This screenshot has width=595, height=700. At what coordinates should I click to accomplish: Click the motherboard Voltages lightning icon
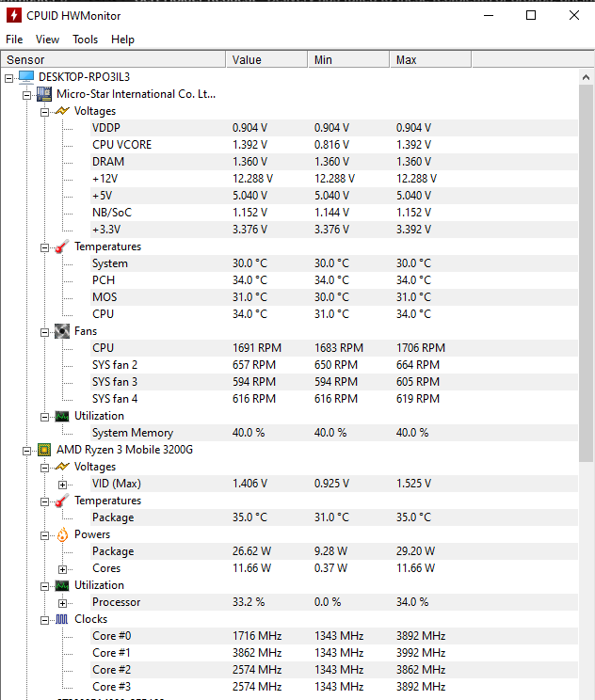coord(62,111)
